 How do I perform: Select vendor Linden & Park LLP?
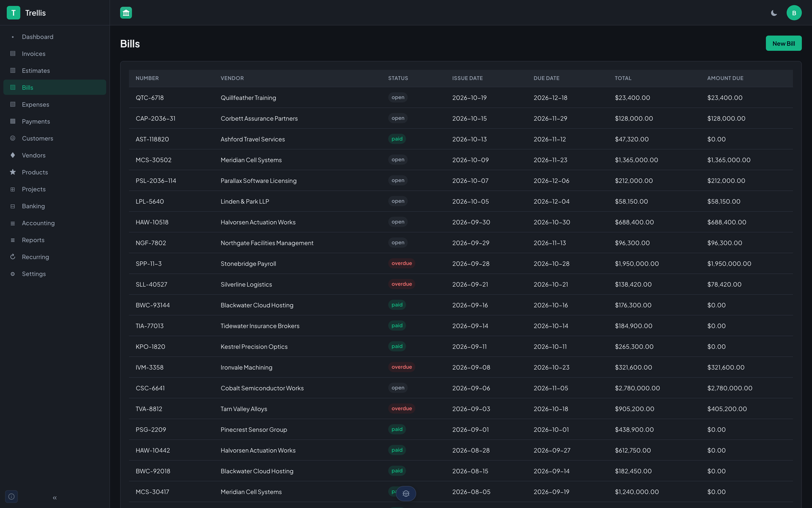point(245,202)
